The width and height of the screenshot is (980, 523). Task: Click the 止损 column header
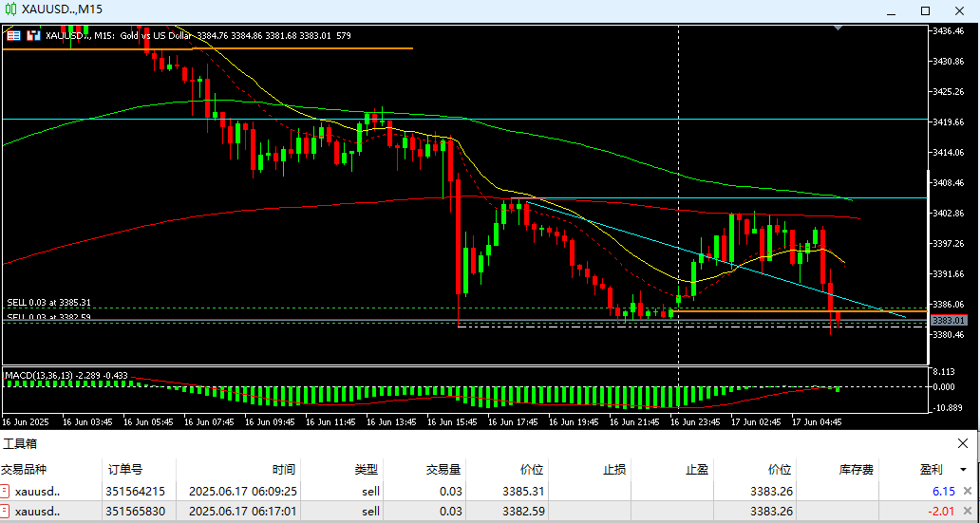tap(613, 469)
